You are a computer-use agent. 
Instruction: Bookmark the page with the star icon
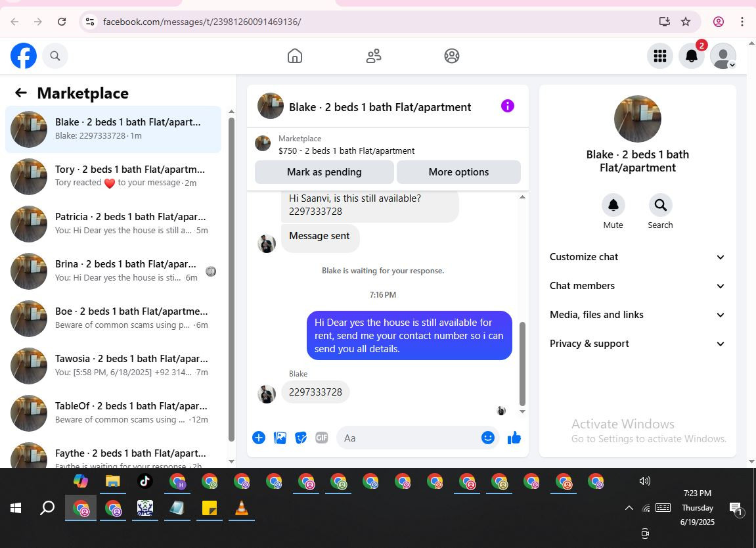[x=686, y=22]
